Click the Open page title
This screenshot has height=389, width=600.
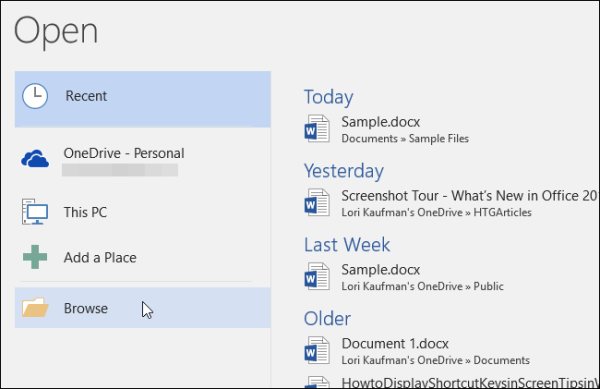[x=56, y=32]
